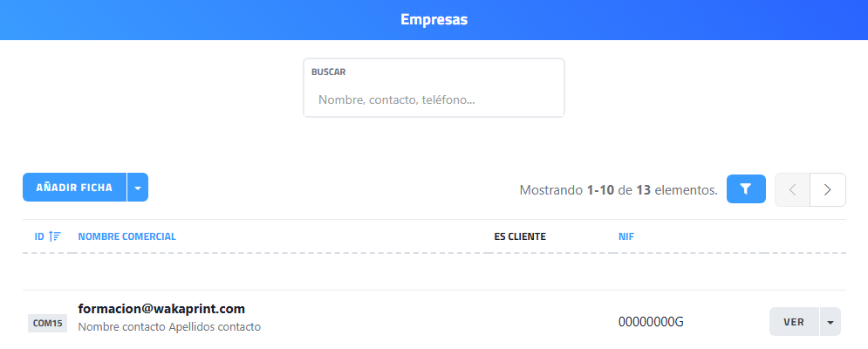Click the Empresas page title
868x349 pixels.
434,20
